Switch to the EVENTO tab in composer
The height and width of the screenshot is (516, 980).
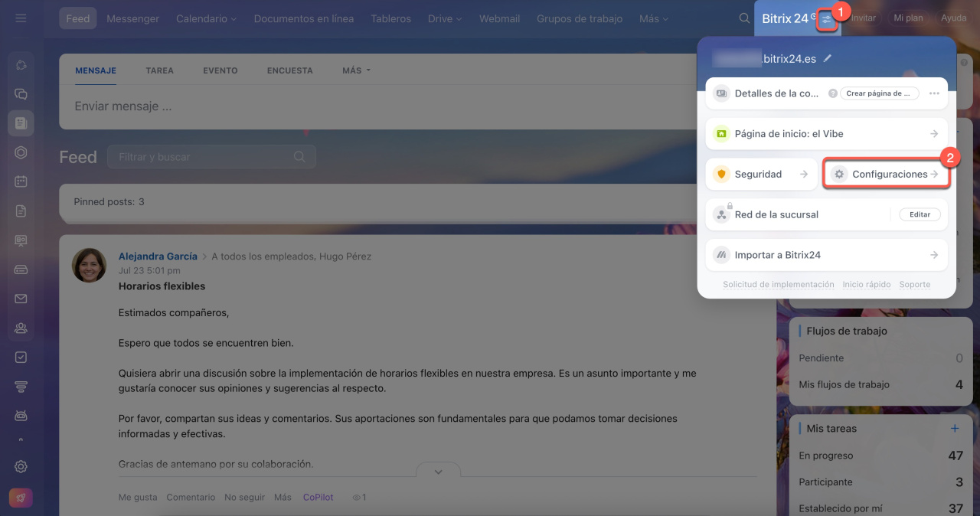point(220,70)
